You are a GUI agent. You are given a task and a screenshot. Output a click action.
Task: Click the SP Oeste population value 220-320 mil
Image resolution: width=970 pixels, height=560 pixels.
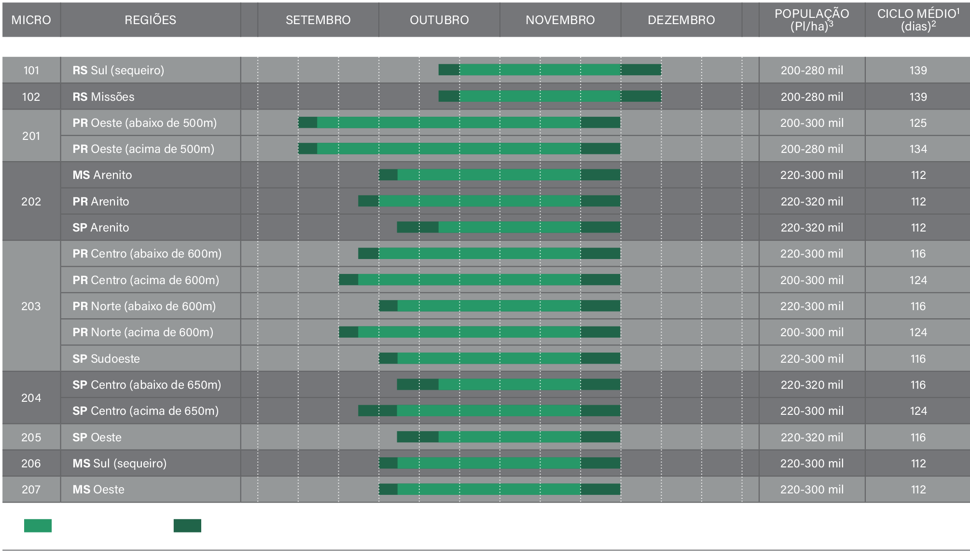[812, 437]
